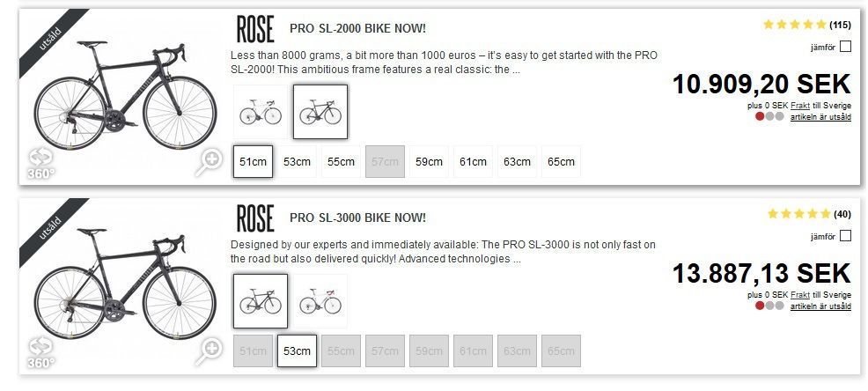Select 53cm size for PRO SL-3000
This screenshot has height=391, width=868.
[297, 350]
